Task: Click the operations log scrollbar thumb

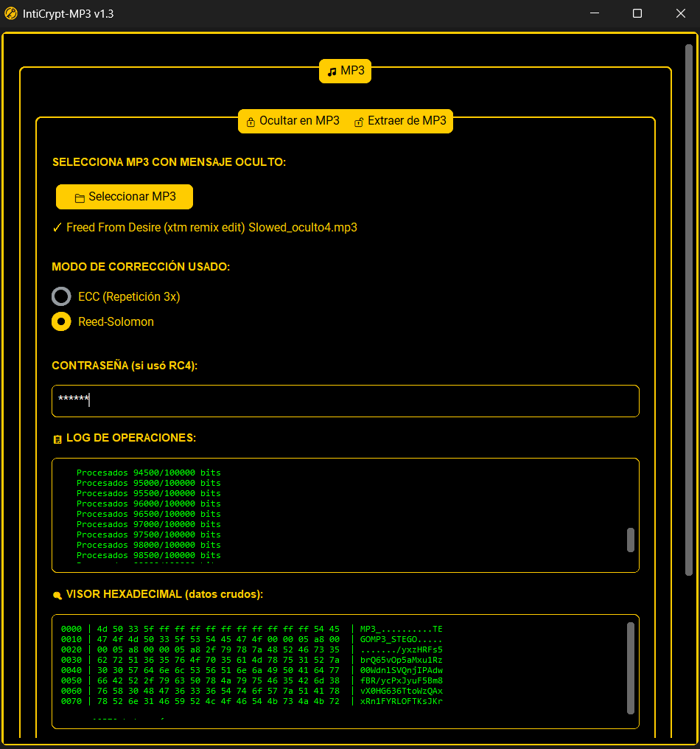Action: coord(631,540)
